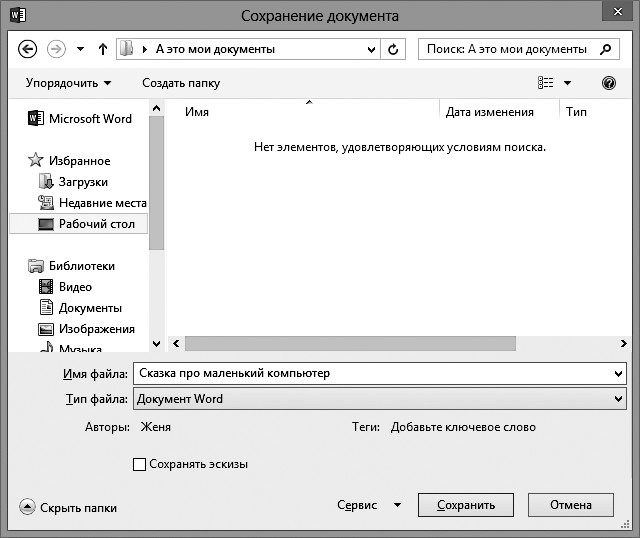
Task: Open the Help question mark icon
Action: point(608,83)
